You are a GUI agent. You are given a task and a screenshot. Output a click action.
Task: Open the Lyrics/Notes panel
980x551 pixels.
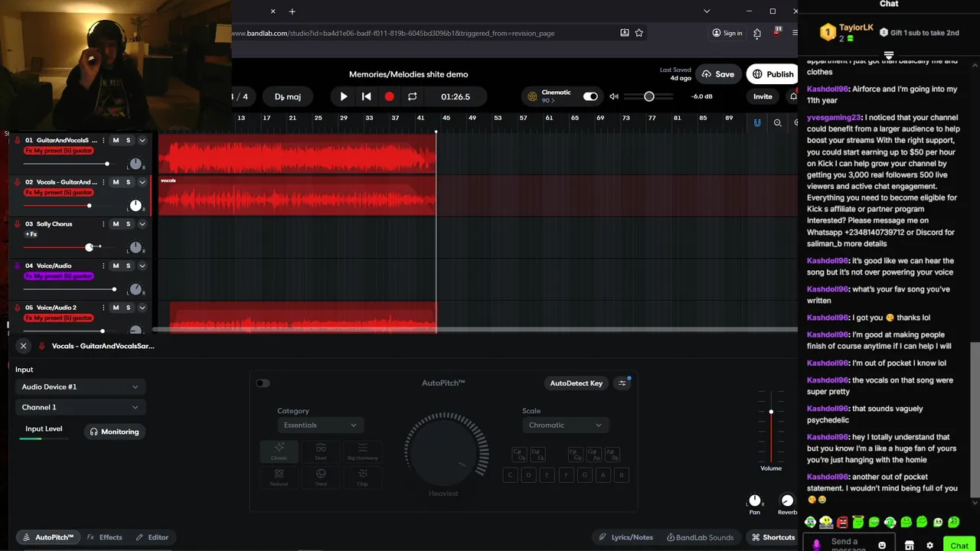[626, 537]
